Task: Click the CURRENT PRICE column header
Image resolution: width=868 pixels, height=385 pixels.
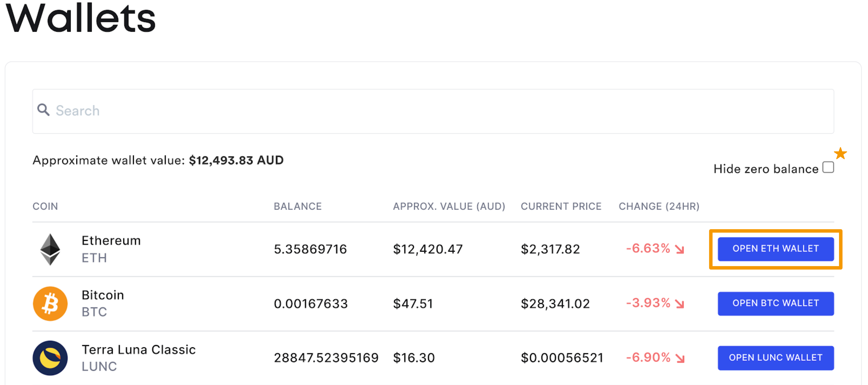Action: [x=561, y=206]
